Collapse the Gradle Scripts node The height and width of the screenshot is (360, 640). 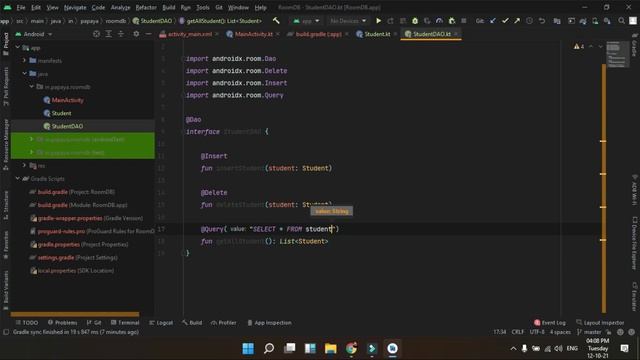(x=18, y=178)
